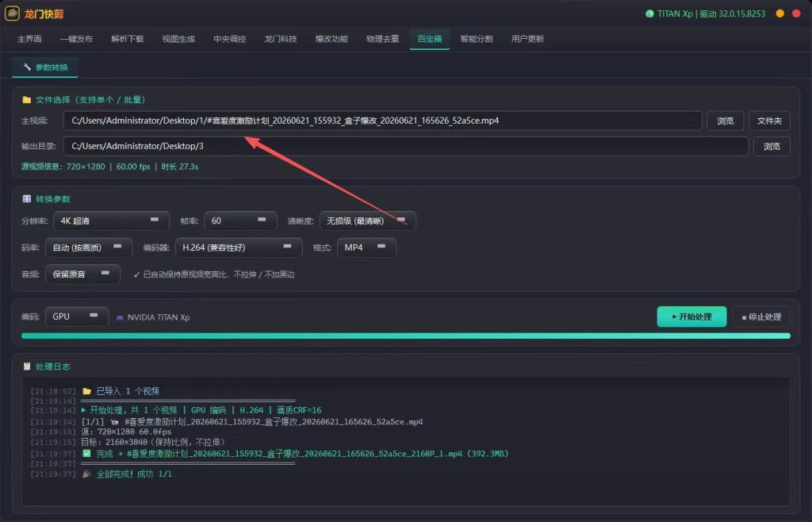
Task: Open the 清晰度 无损级 dropdown
Action: click(368, 221)
